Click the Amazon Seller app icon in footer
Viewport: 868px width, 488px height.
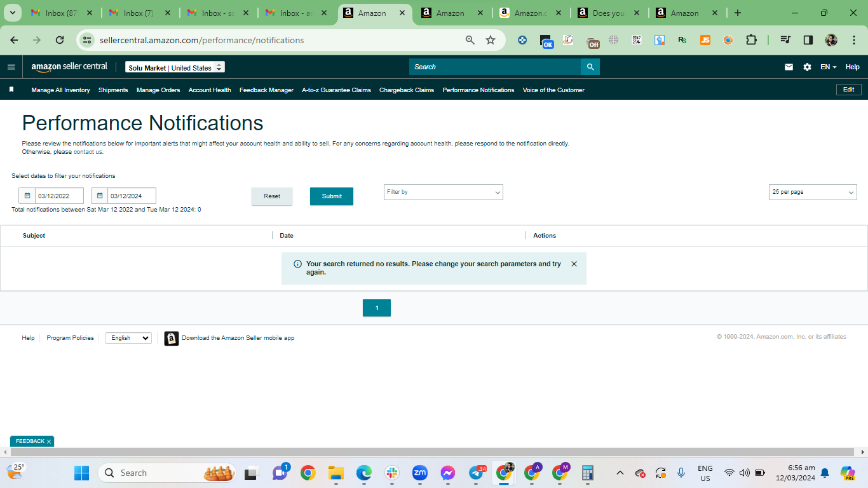(172, 338)
